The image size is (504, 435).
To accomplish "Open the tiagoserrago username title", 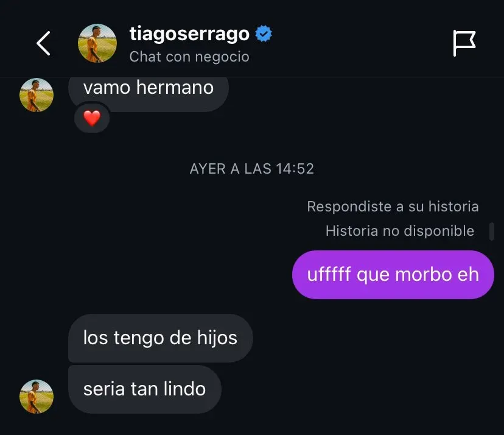I will 189,34.
